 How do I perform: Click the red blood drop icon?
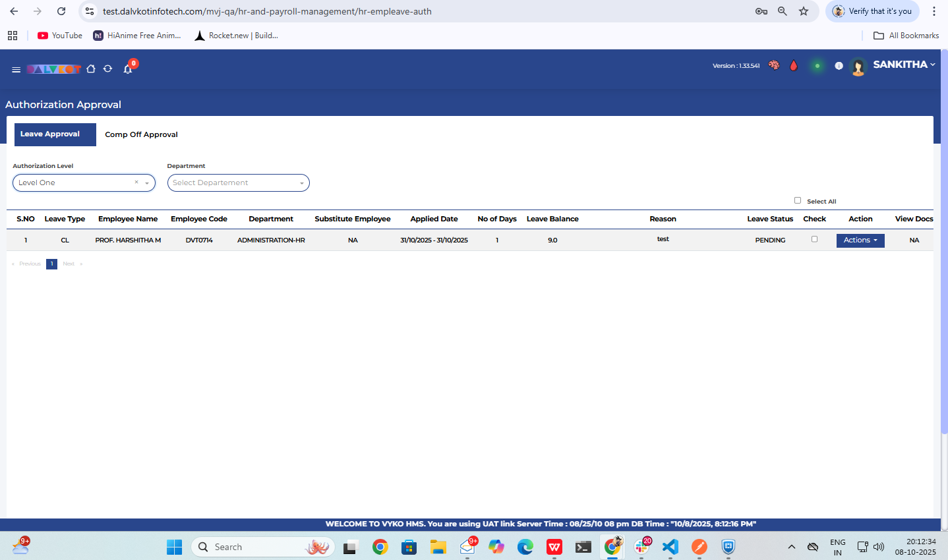tap(794, 65)
